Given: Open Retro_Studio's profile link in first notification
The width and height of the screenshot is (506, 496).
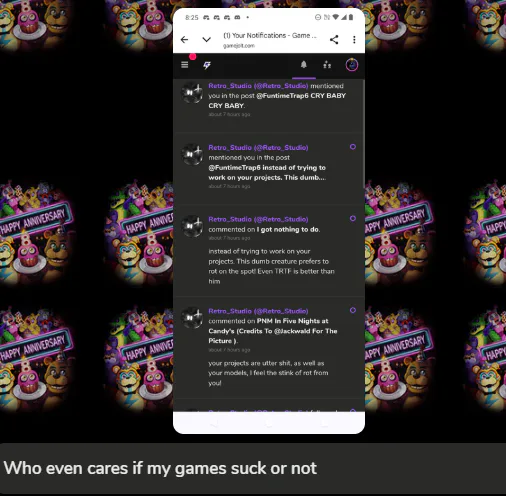Looking at the screenshot, I should click(258, 86).
